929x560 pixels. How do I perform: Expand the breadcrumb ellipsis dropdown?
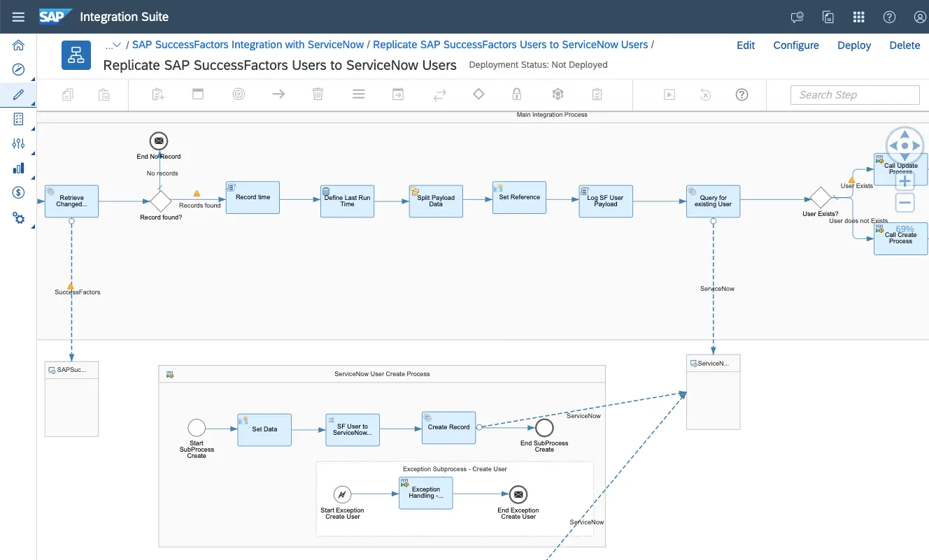click(x=113, y=45)
